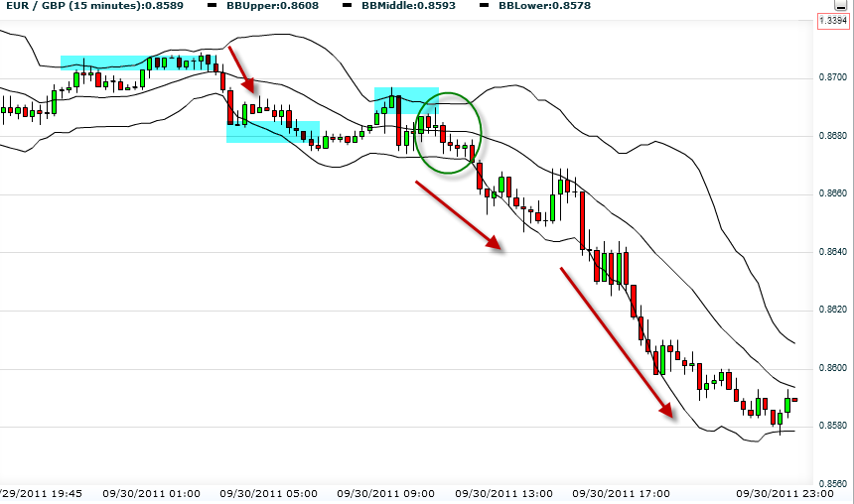The image size is (854, 504).
Task: Click the 09/30/2011 23:00 time label
Action: (791, 492)
